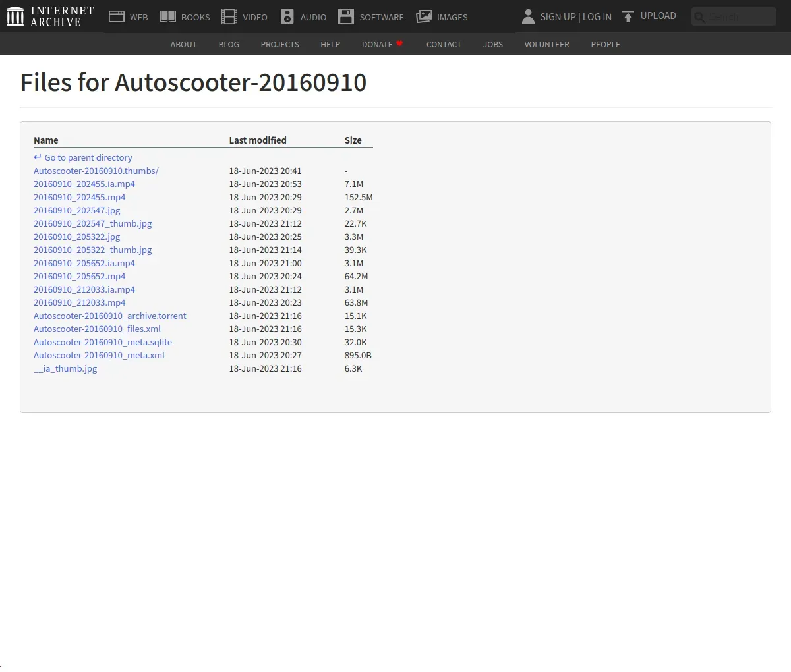Screen dimensions: 791x672
Task: Click the Video filmstrip icon
Action: (x=229, y=16)
